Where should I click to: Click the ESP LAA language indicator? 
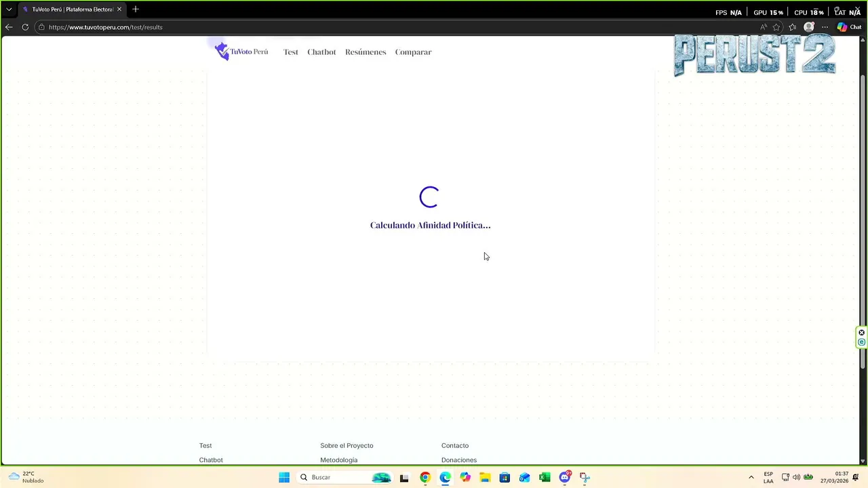(768, 477)
